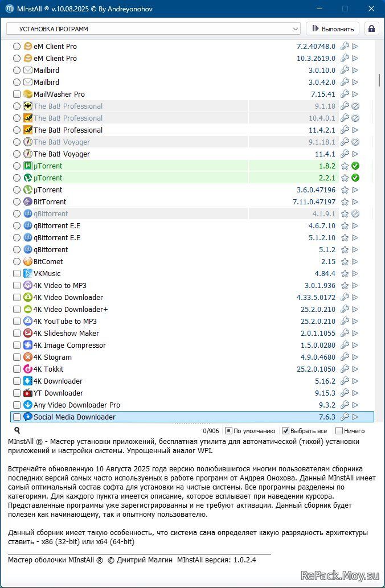The image size is (385, 588).
Task: Select qBittorrent 5.1.2 radio button
Action: [17, 250]
